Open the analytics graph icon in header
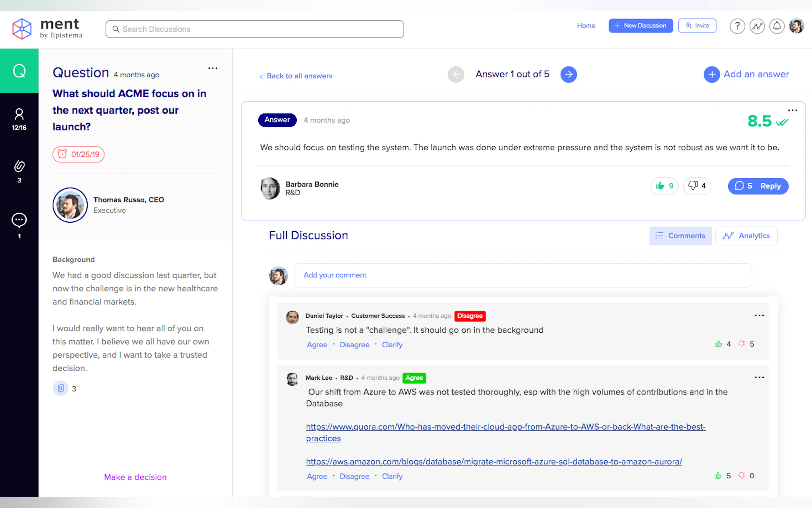812x508 pixels. (757, 26)
